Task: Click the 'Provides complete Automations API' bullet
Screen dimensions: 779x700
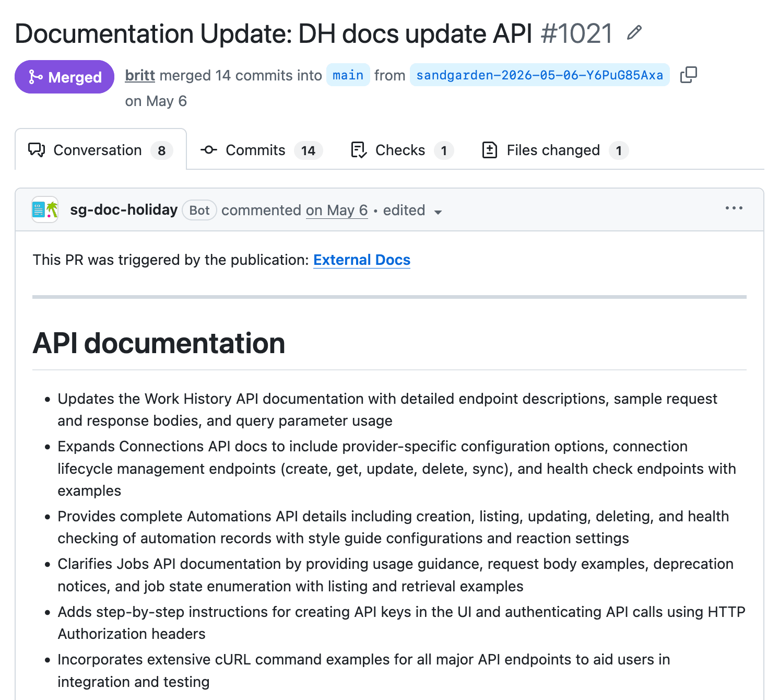Action: click(393, 527)
